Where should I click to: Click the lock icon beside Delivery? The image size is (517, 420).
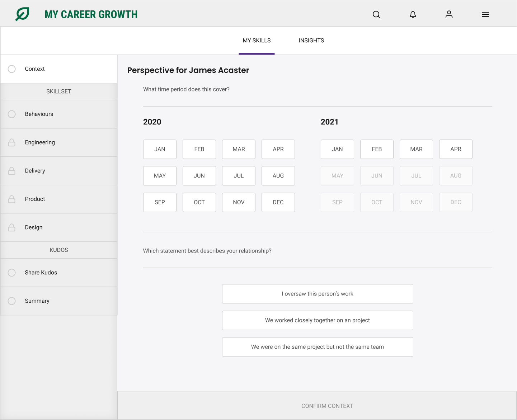tap(12, 171)
